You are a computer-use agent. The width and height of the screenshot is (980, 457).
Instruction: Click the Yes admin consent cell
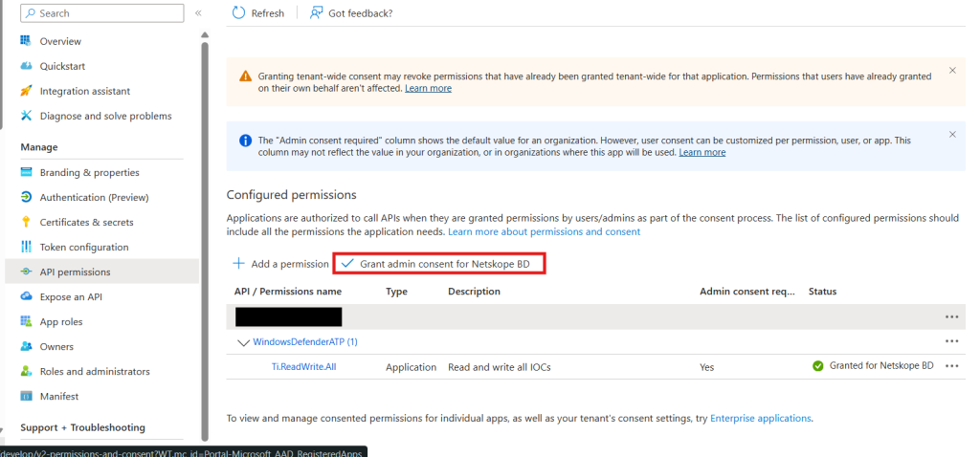[707, 367]
